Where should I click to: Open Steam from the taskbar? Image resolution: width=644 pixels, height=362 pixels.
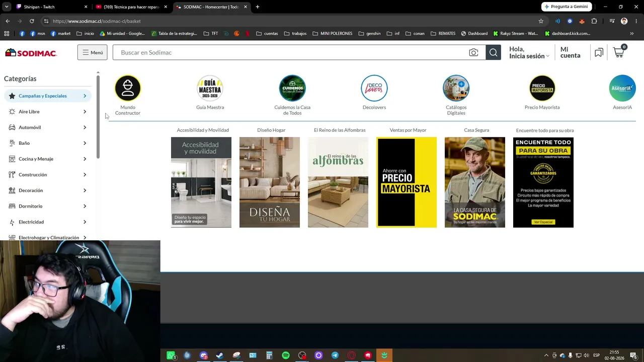point(220,355)
